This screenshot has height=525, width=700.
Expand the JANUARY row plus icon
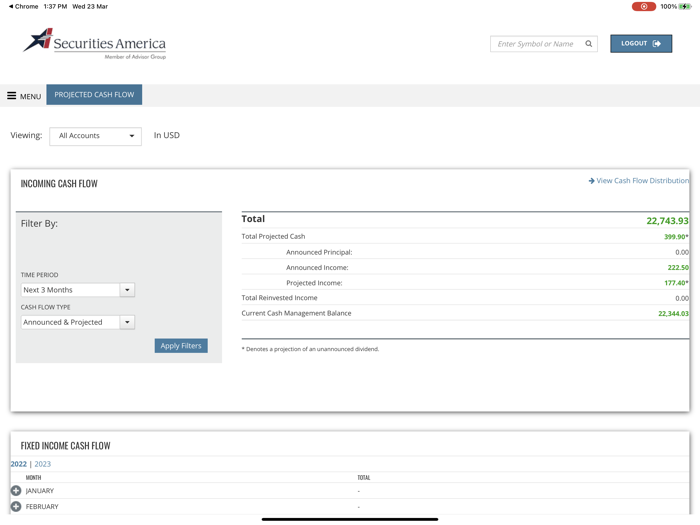tap(16, 491)
